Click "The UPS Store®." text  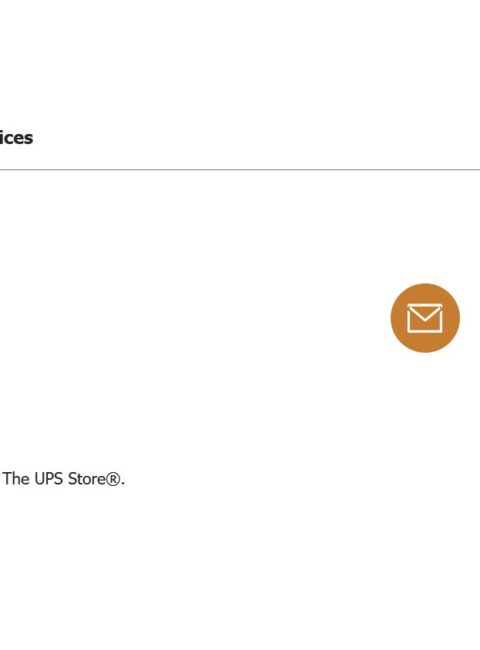(64, 479)
